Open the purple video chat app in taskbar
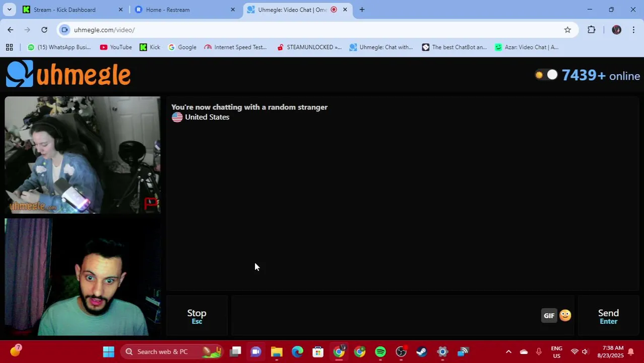Image resolution: width=644 pixels, height=363 pixels. [x=256, y=351]
